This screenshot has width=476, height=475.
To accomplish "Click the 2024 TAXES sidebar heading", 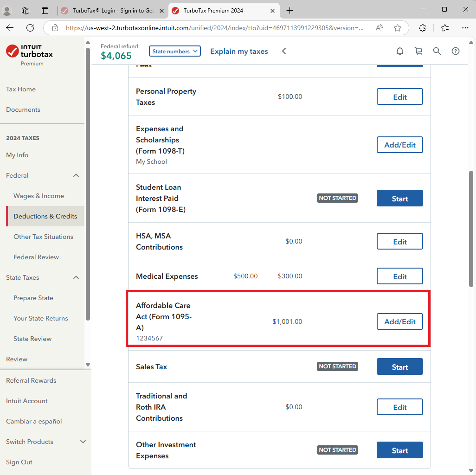I will (x=22, y=138).
